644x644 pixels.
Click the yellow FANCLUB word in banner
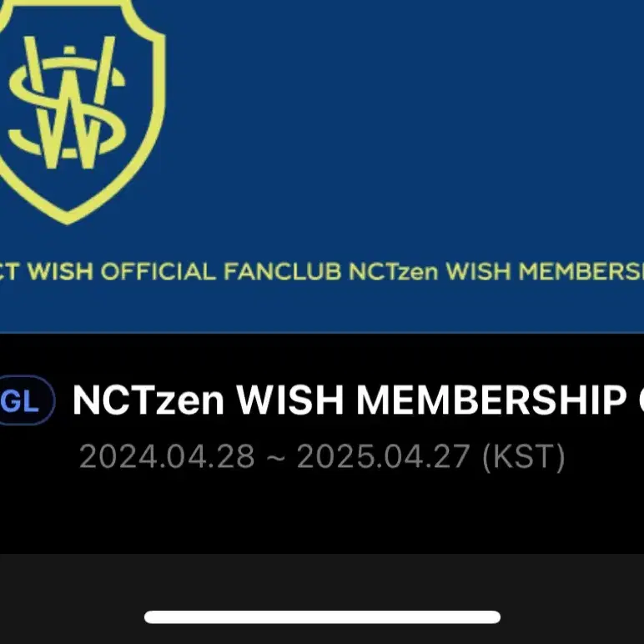click(283, 271)
